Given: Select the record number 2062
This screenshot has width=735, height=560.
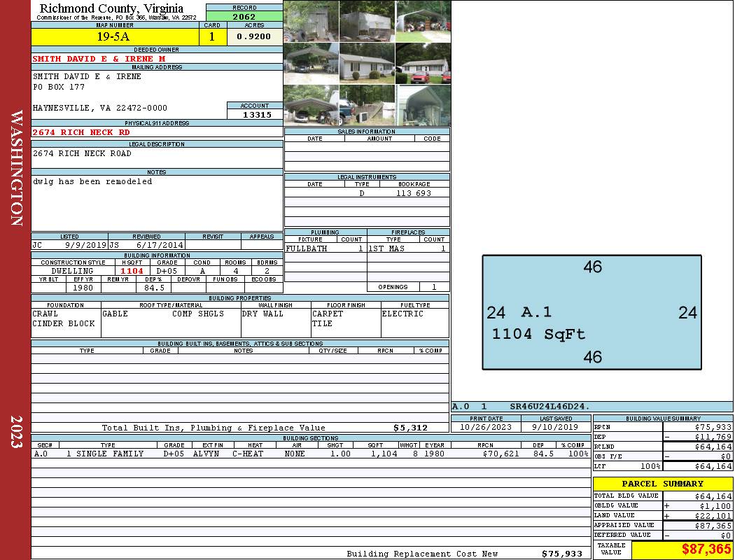Looking at the screenshot, I should coord(244,16).
